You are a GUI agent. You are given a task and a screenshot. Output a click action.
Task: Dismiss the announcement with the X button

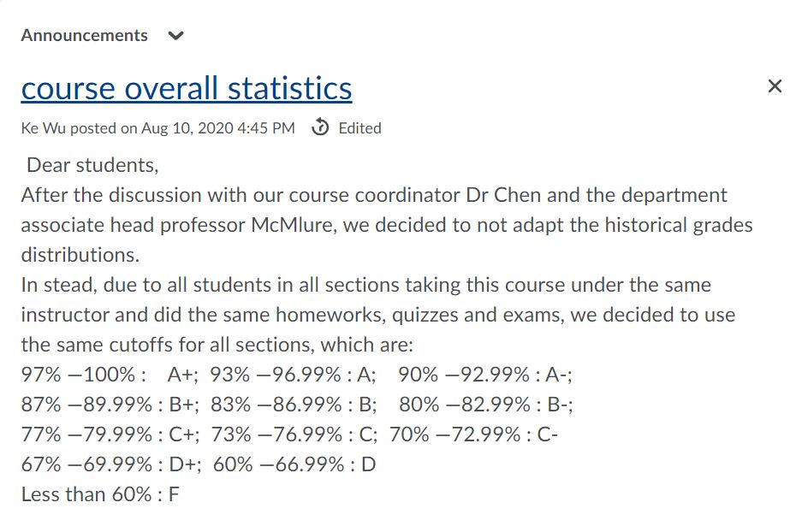coord(775,86)
